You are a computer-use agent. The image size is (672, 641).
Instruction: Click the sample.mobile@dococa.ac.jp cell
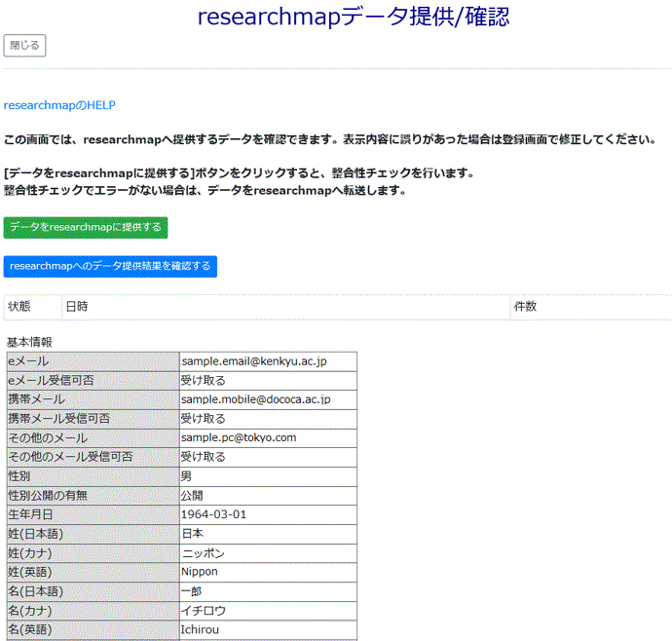tap(268, 399)
